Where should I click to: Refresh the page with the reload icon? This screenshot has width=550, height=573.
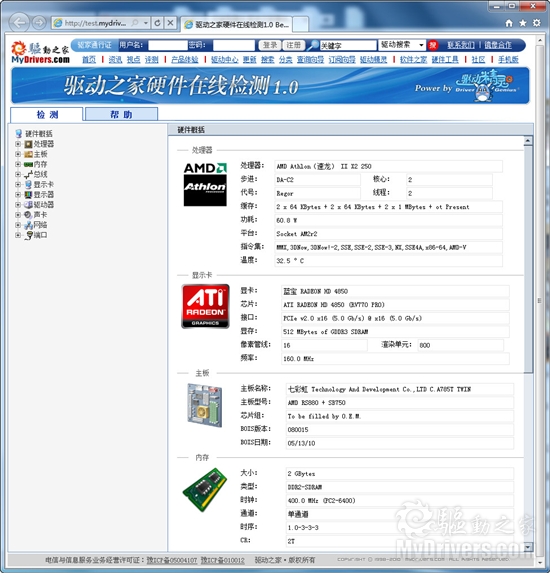(x=158, y=23)
